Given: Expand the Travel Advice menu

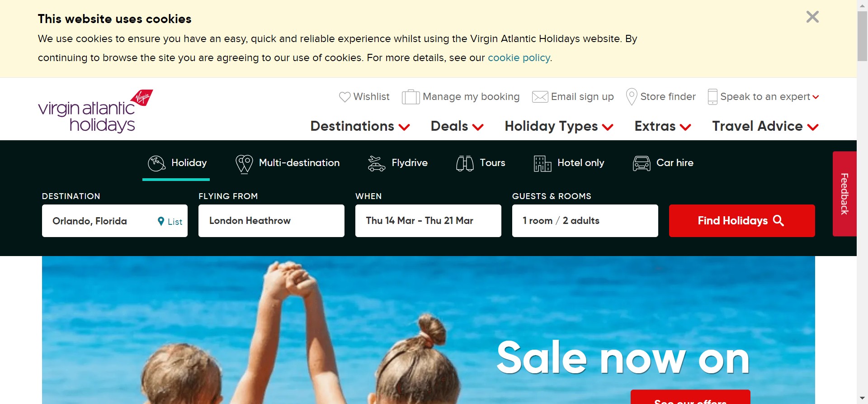Looking at the screenshot, I should coord(765,126).
